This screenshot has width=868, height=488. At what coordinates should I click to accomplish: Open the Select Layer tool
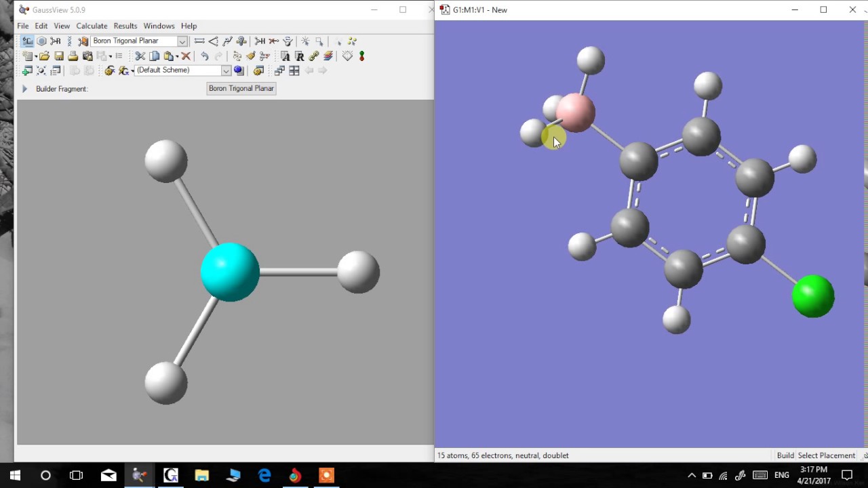[x=328, y=56]
